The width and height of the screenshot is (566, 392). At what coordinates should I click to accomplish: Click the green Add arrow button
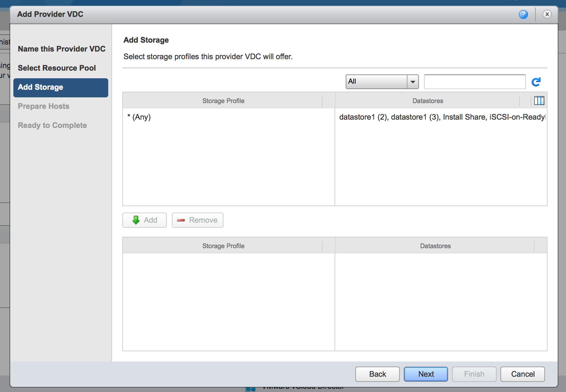145,220
